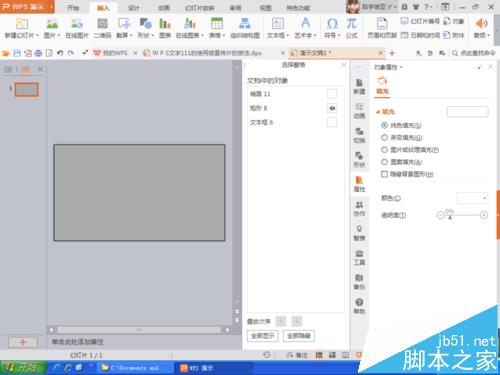Switch to the 特色功能 ribbon tab
Screen dimensions: 500x375
298,8
